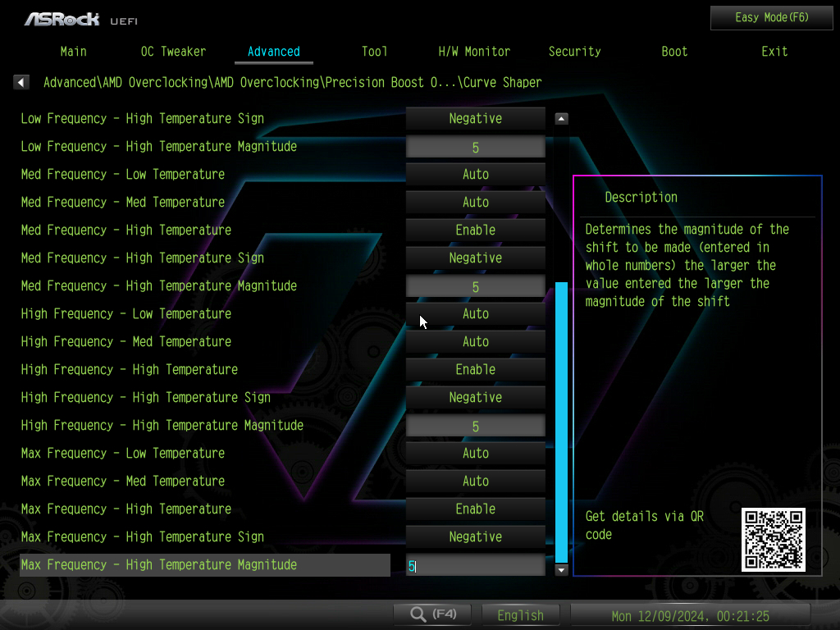Open Max Frequency - Low Temperature dropdown
840x630 pixels.
(x=475, y=453)
